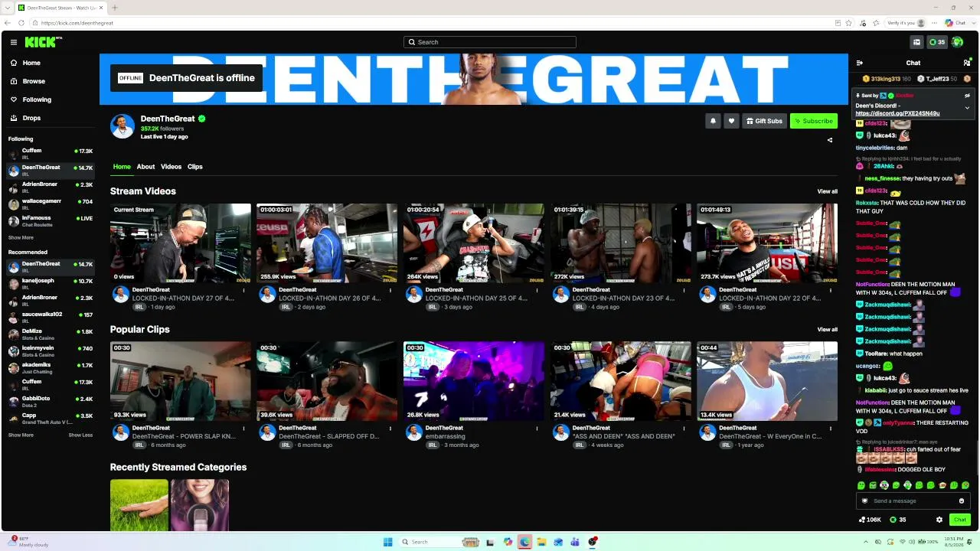Click the first green quick emote
980x551 pixels.
861,485
